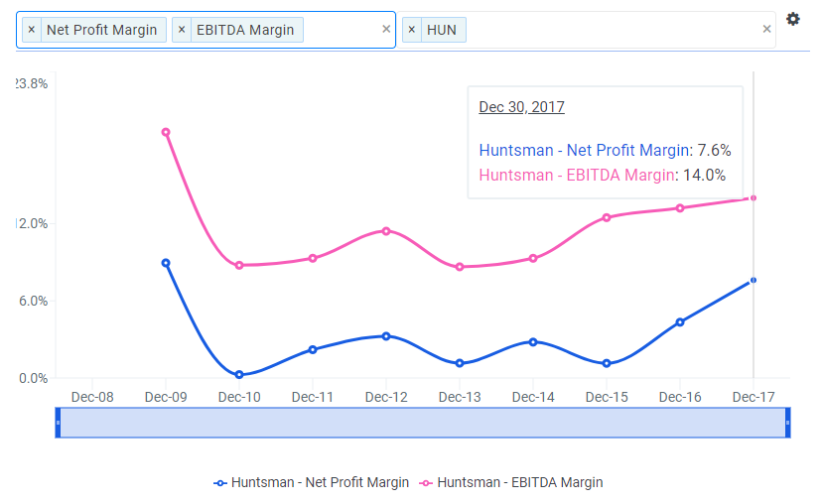Select the Dec-14 EBITDA Margin data point
823x504 pixels.
(x=533, y=258)
